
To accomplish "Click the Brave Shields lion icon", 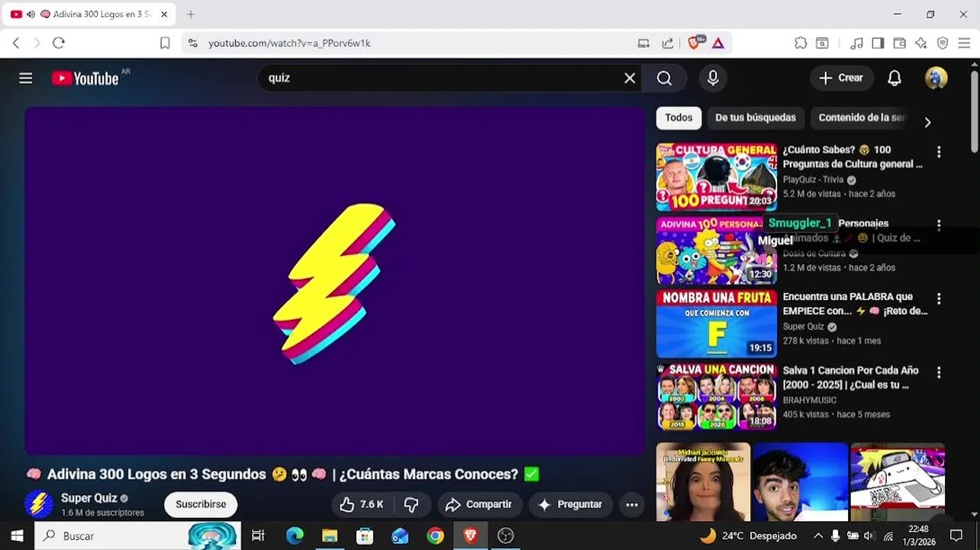I will point(694,43).
